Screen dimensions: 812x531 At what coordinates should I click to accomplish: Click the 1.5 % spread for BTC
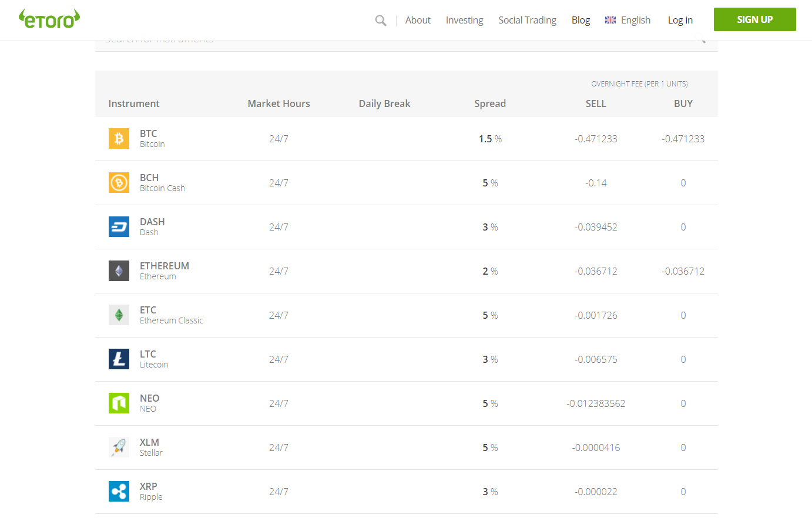[x=490, y=139]
